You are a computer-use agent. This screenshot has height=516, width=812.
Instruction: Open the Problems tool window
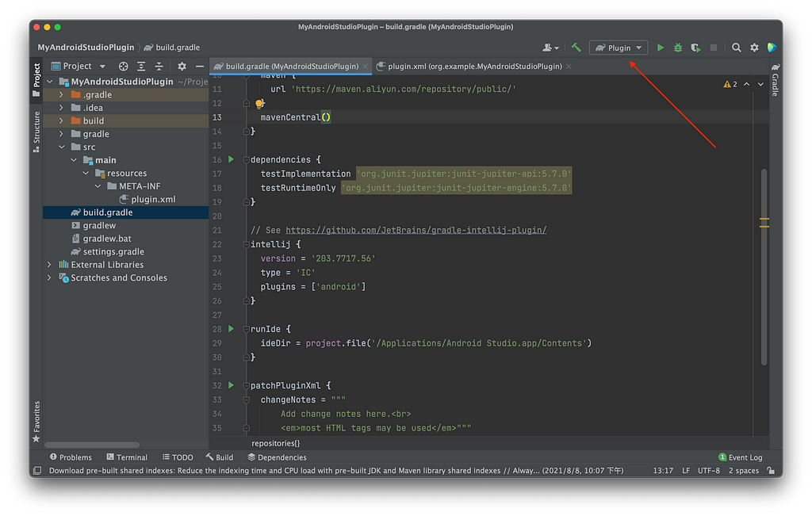pos(71,457)
